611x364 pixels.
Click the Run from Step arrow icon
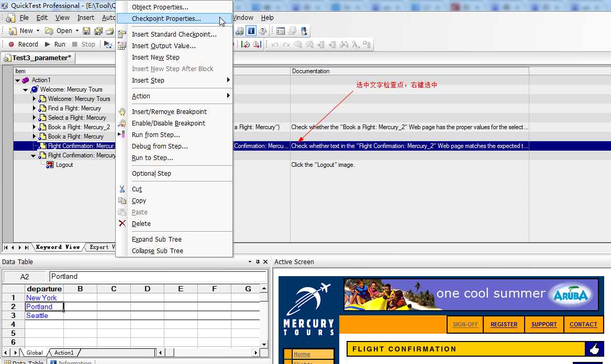tap(121, 134)
